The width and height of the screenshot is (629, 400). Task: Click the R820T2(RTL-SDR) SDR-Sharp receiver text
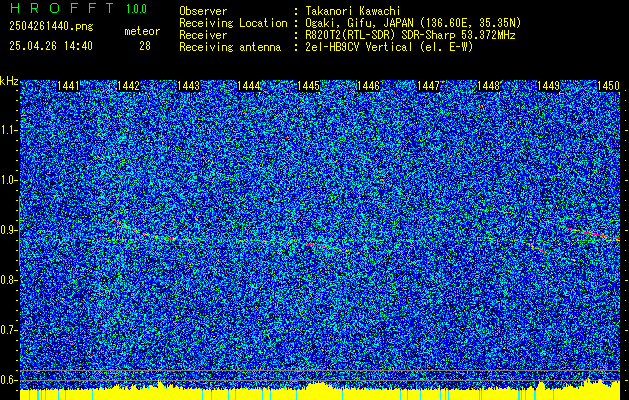410,35
